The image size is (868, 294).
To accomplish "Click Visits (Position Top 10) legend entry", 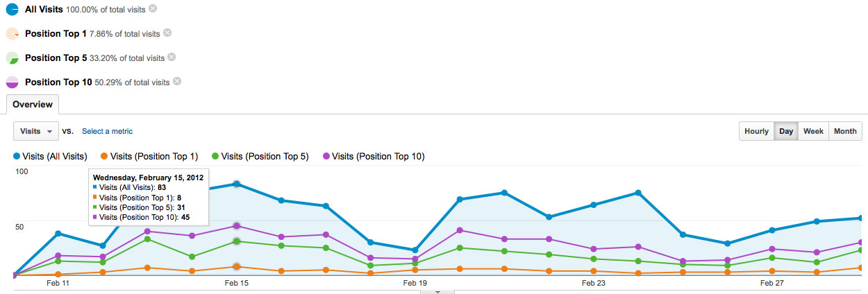I will pyautogui.click(x=374, y=156).
